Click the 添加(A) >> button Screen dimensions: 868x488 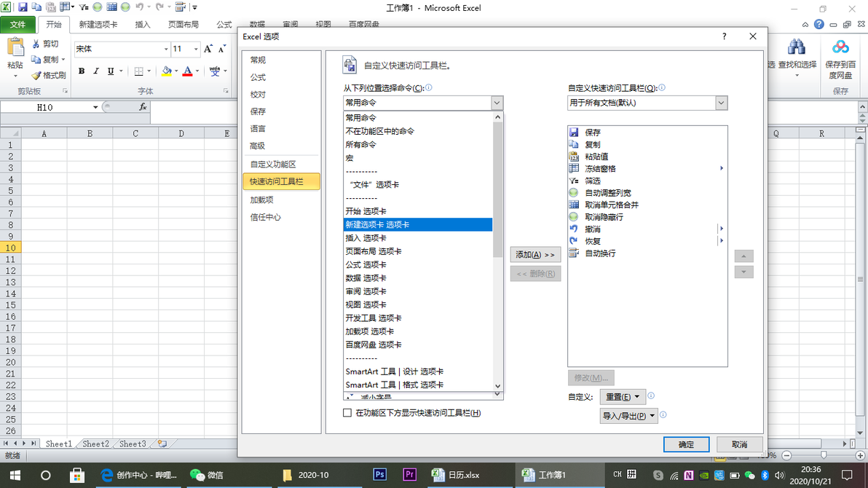tap(535, 254)
